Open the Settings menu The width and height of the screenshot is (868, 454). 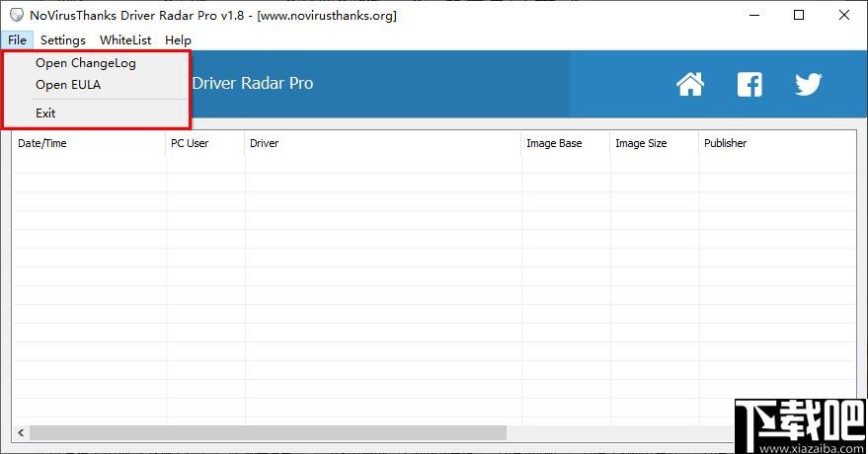point(63,39)
